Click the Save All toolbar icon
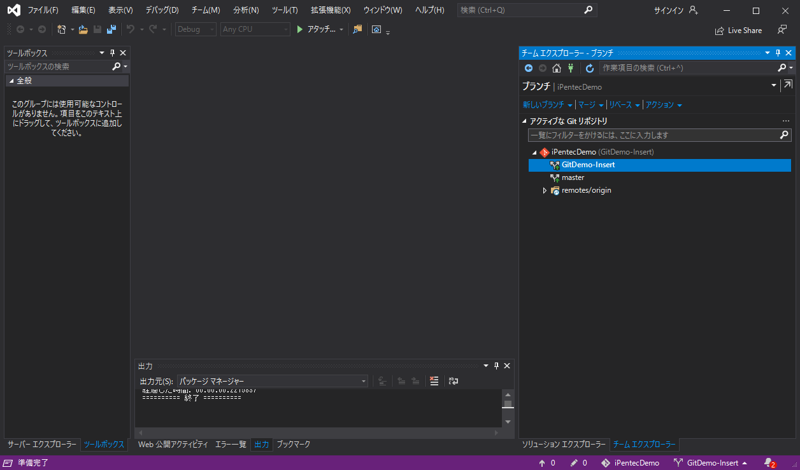800x470 pixels. click(111, 30)
